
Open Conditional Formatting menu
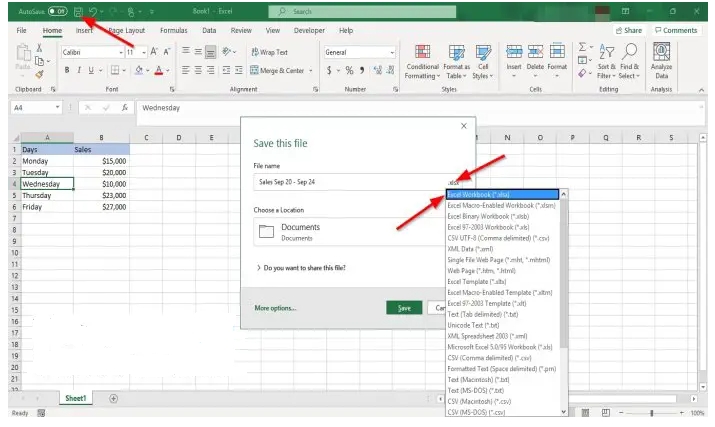point(422,62)
